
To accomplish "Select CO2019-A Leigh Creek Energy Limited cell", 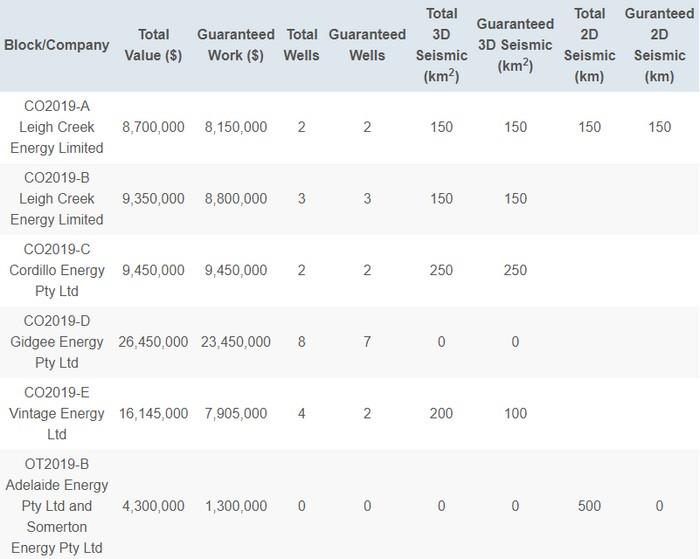I will (x=62, y=127).
